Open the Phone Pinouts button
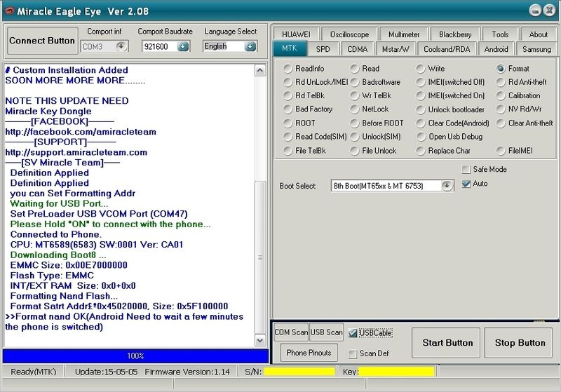 click(309, 353)
